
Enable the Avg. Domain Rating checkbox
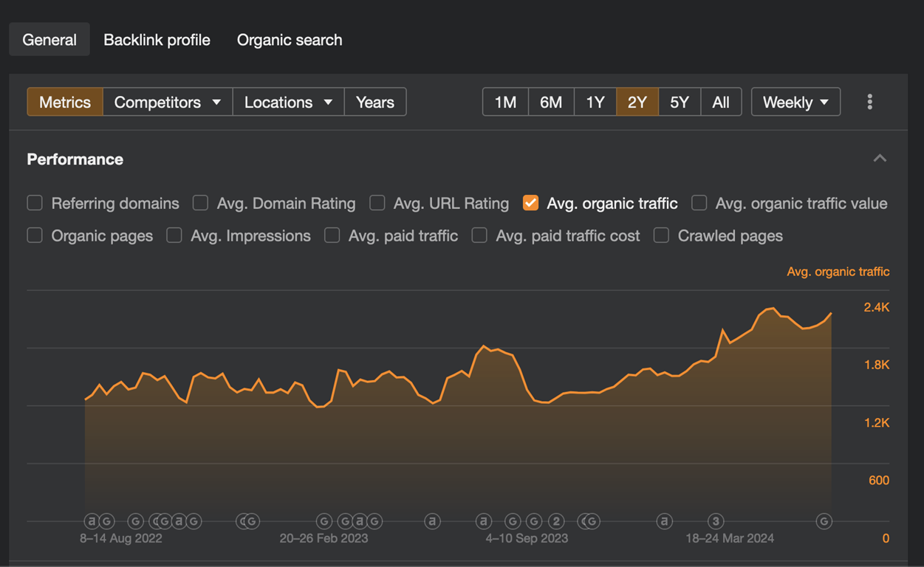point(200,203)
